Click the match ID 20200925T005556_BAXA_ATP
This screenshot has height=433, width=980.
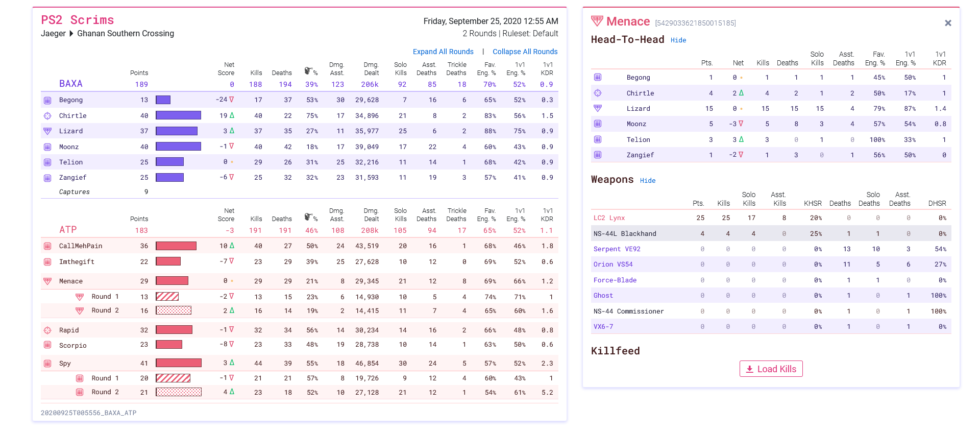tap(89, 413)
